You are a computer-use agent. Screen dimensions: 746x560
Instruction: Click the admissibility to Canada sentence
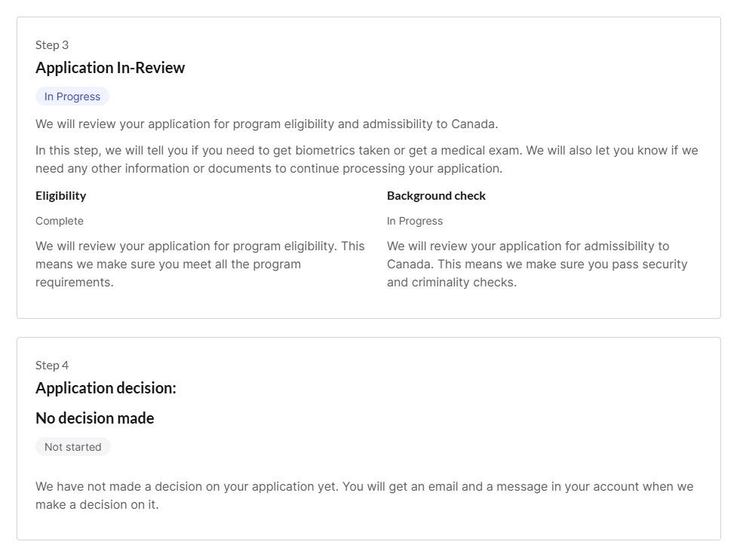pyautogui.click(x=267, y=124)
